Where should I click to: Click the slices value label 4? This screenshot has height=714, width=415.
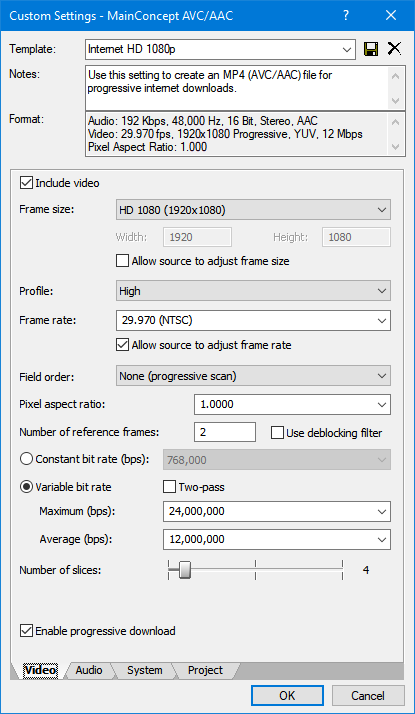tap(366, 570)
